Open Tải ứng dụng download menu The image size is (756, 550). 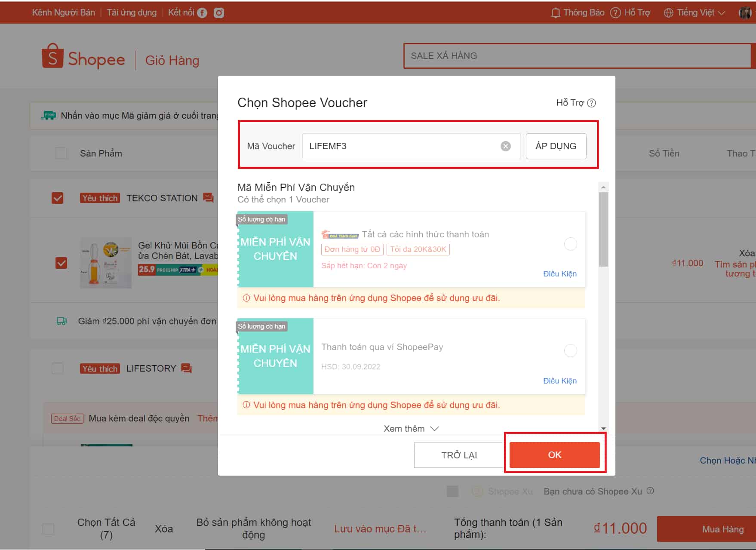[x=132, y=13]
